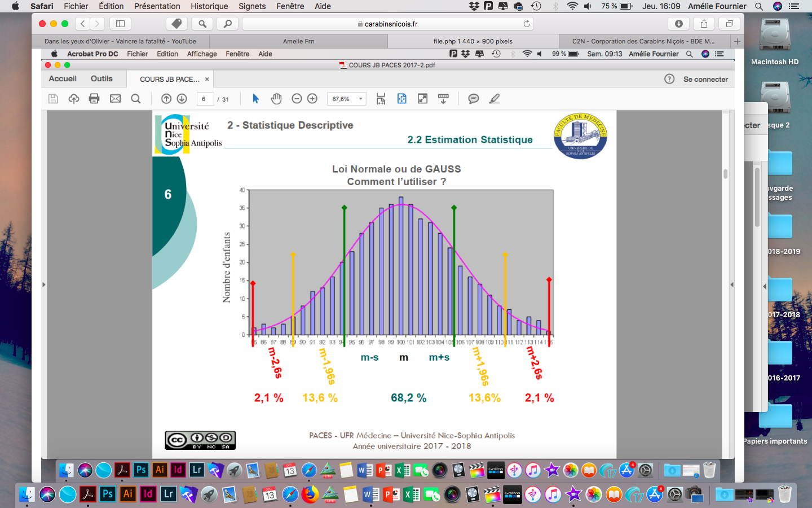The image size is (812, 508).
Task: Toggle the fit page scrolling mode icon
Action: click(381, 99)
